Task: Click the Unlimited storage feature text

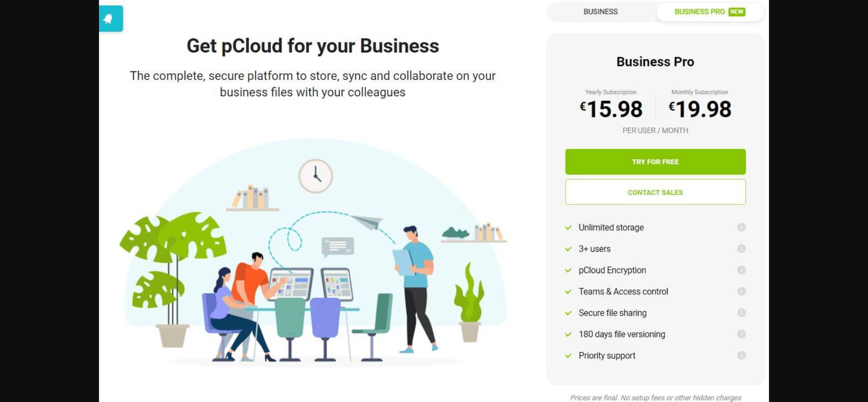Action: point(611,227)
